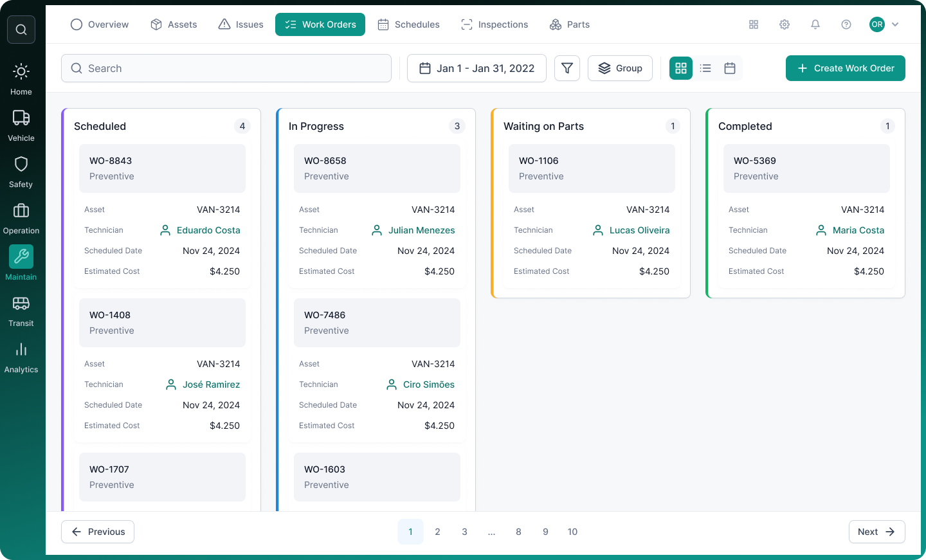The image size is (926, 560).
Task: Open settings via the gear icon
Action: pyautogui.click(x=785, y=24)
